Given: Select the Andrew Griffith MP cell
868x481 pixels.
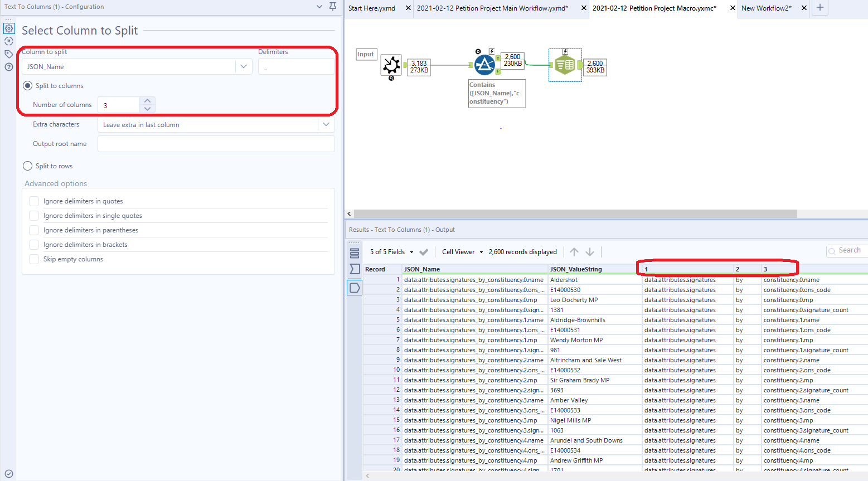Looking at the screenshot, I should pyautogui.click(x=595, y=460).
